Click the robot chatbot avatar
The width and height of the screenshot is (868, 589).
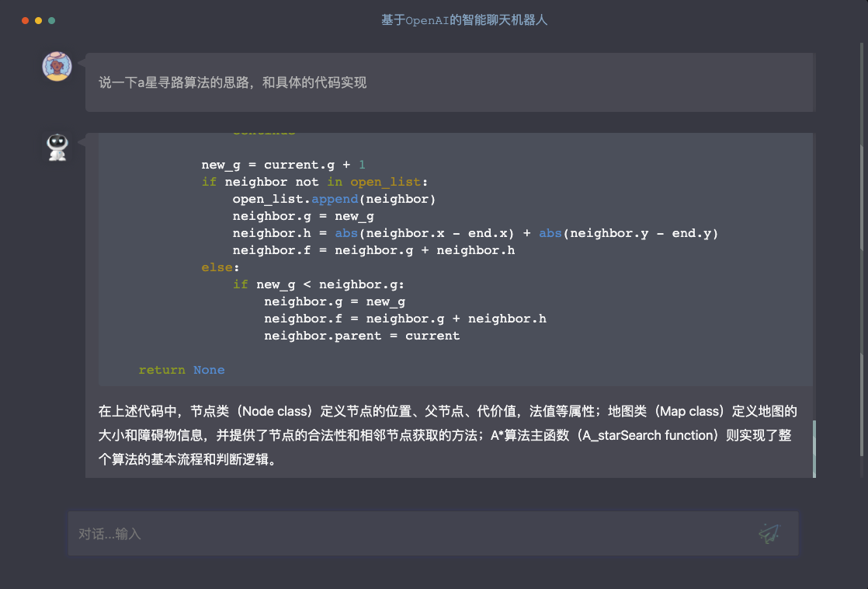point(57,147)
